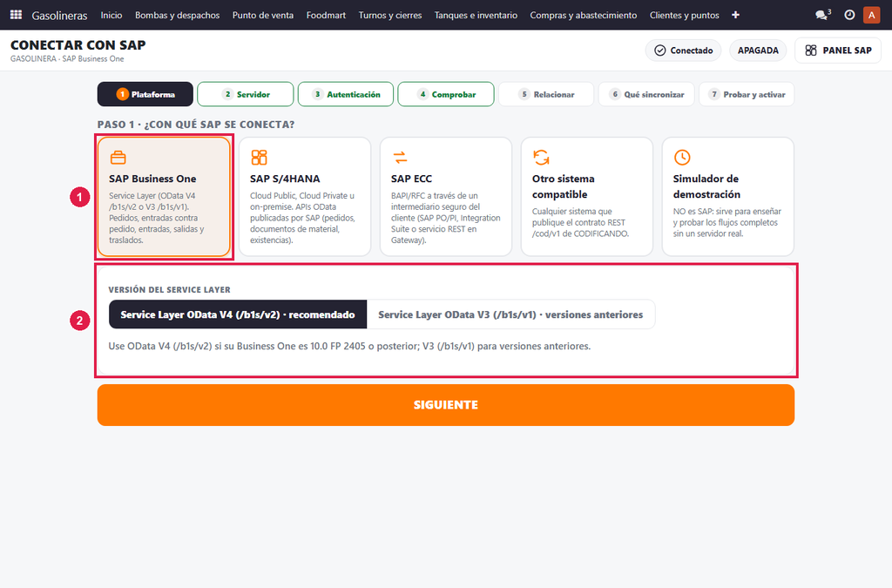892x588 pixels.
Task: Go to step 3 Autenticación
Action: pos(346,94)
